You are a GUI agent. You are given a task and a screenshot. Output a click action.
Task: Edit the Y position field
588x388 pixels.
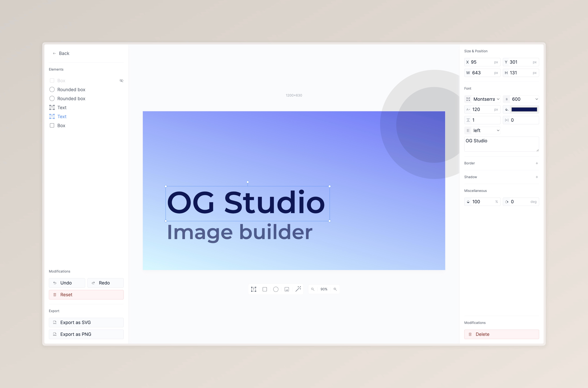(521, 62)
